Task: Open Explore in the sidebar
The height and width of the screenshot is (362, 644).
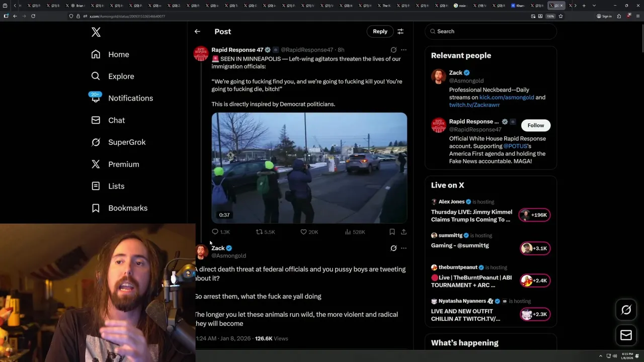Action: pyautogui.click(x=113, y=76)
